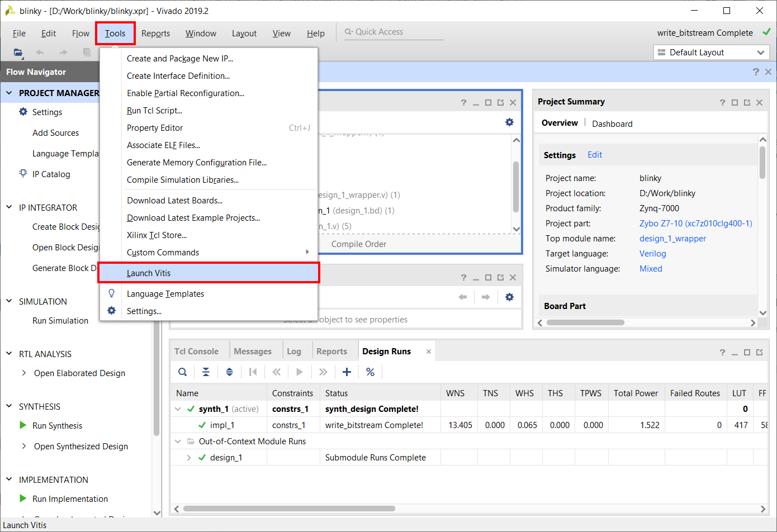Open the Dashboard tab in Project Summary
This screenshot has width=777, height=532.
pyautogui.click(x=612, y=123)
